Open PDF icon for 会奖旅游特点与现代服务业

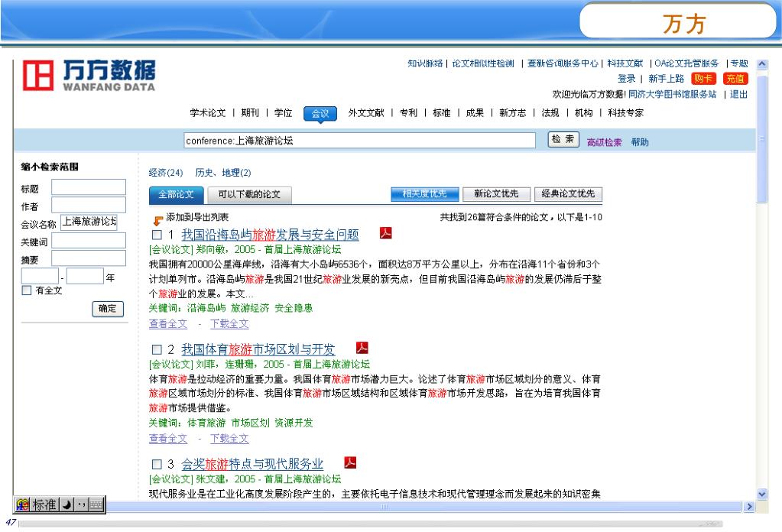click(350, 462)
